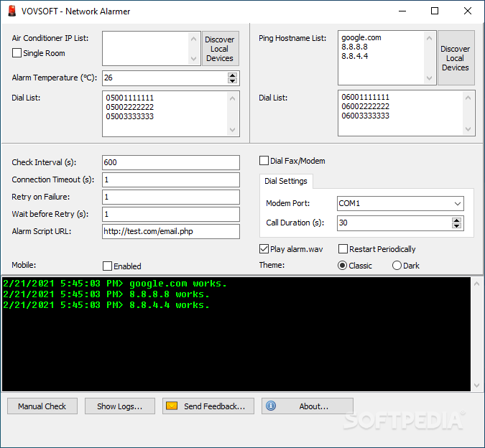Click 05002222222 in left Dial List
This screenshot has width=485, height=448.
point(129,107)
